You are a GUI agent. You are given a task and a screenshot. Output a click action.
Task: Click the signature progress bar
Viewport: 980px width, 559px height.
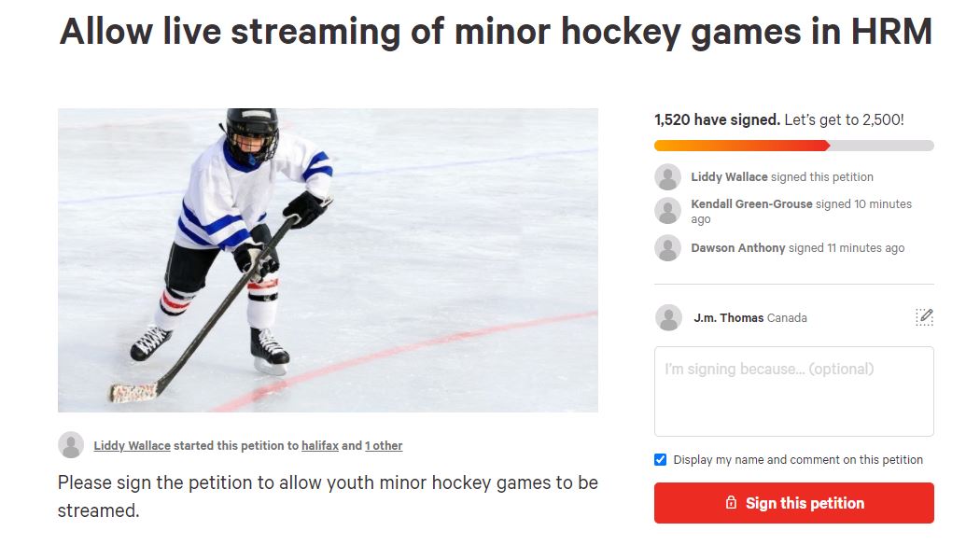(793, 146)
